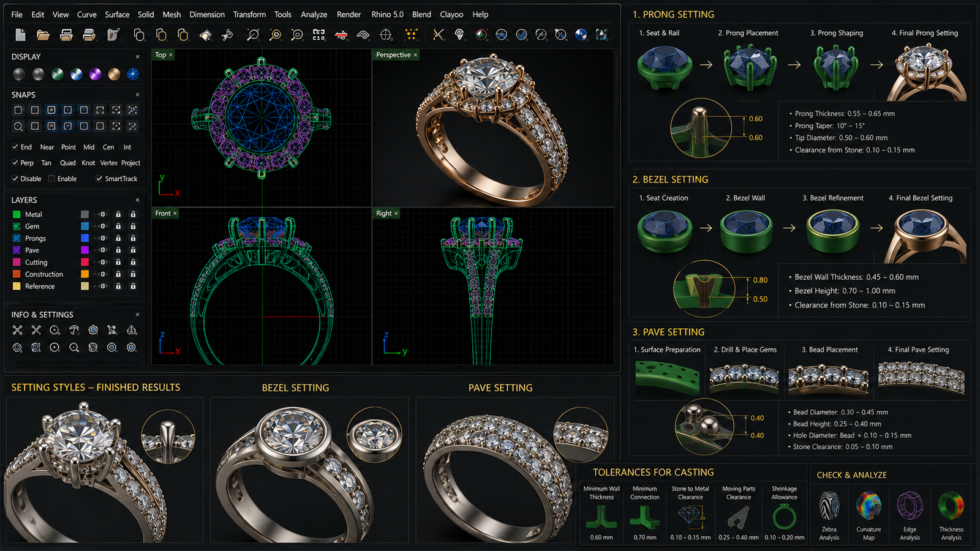
Task: Select the Reference layer row
Action: (x=75, y=287)
